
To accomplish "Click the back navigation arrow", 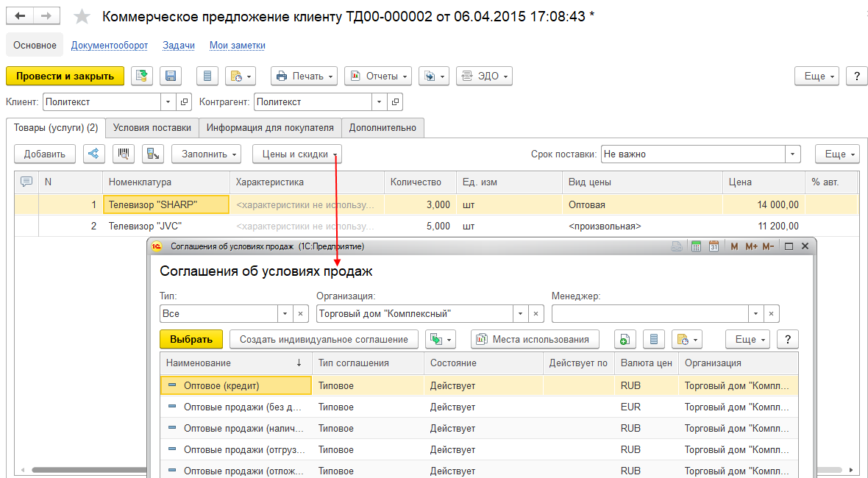I will point(21,16).
